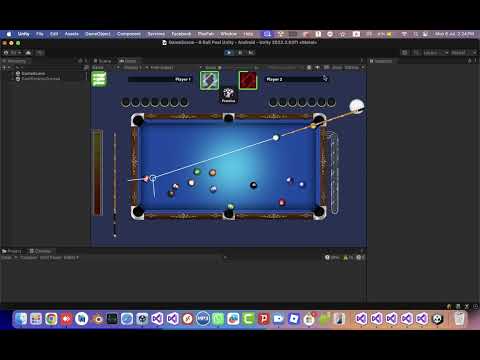Click the Console Clear button
Viewport: 480px width, 360px height.
(x=6, y=258)
